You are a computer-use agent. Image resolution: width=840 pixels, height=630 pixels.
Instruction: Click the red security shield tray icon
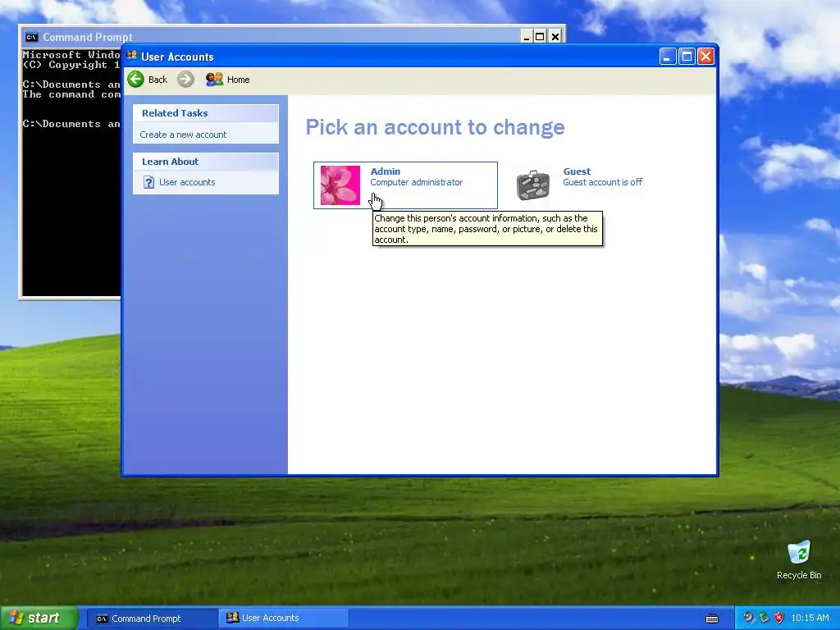pyautogui.click(x=779, y=618)
